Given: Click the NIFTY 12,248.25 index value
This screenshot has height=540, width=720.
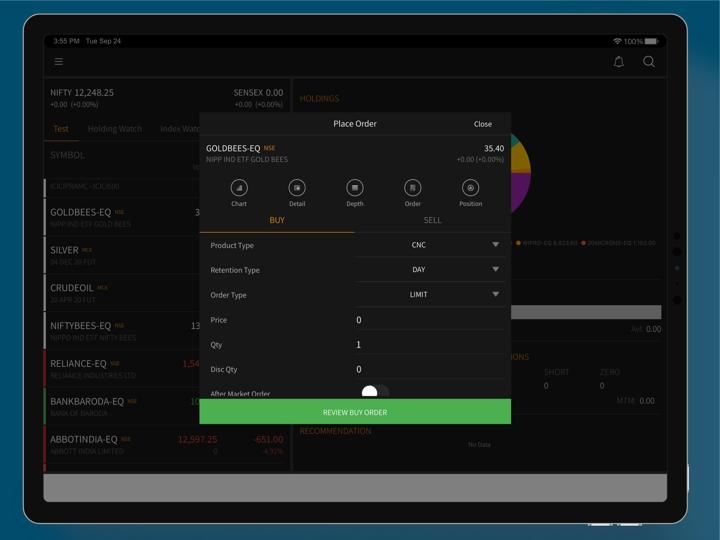Looking at the screenshot, I should (82, 93).
